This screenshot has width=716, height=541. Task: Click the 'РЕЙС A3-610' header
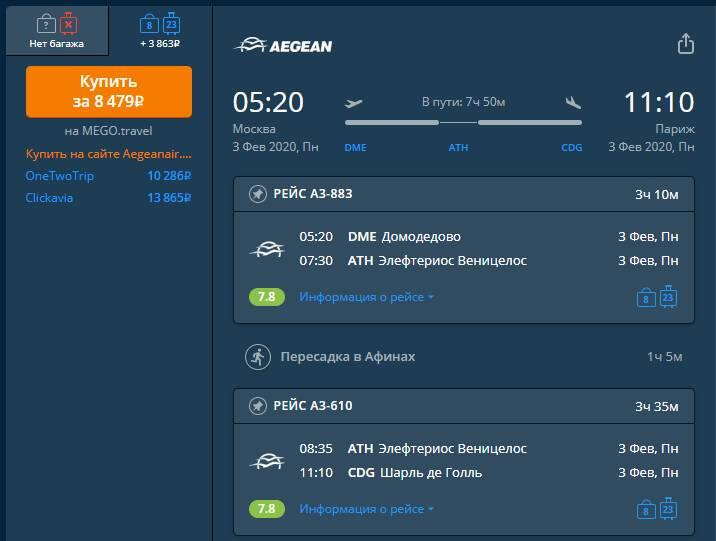tap(464, 406)
